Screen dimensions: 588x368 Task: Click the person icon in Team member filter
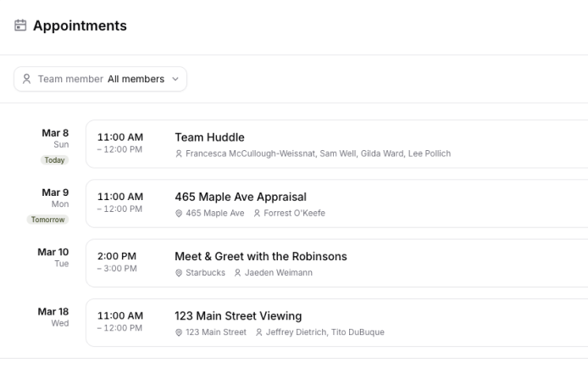coord(26,79)
